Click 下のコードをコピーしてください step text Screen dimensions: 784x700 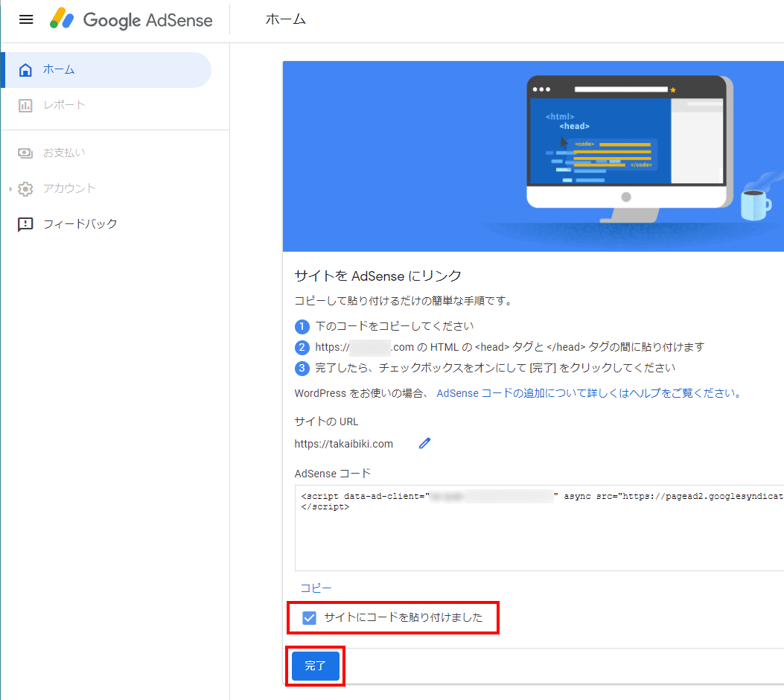[395, 326]
